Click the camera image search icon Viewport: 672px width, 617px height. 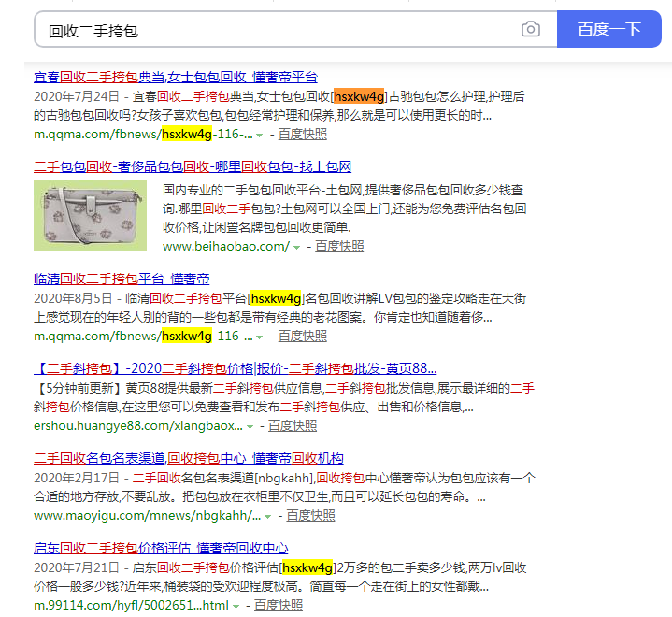531,29
